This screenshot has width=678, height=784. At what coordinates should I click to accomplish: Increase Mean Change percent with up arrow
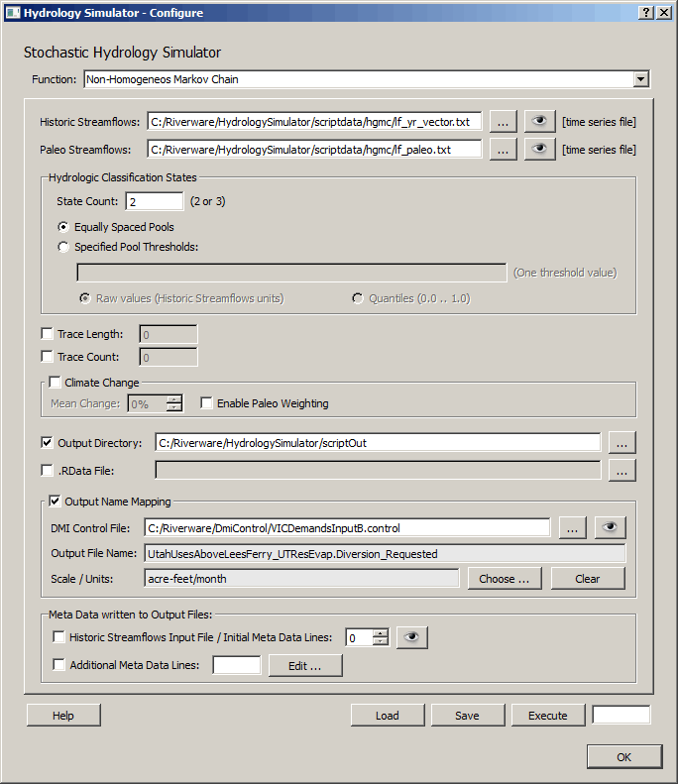[174, 399]
